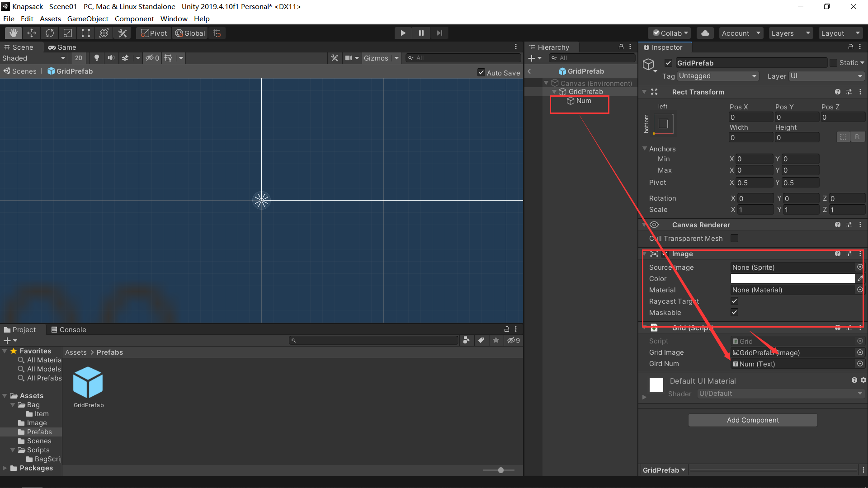The width and height of the screenshot is (868, 488).
Task: Click the Add Component button
Action: (x=753, y=420)
